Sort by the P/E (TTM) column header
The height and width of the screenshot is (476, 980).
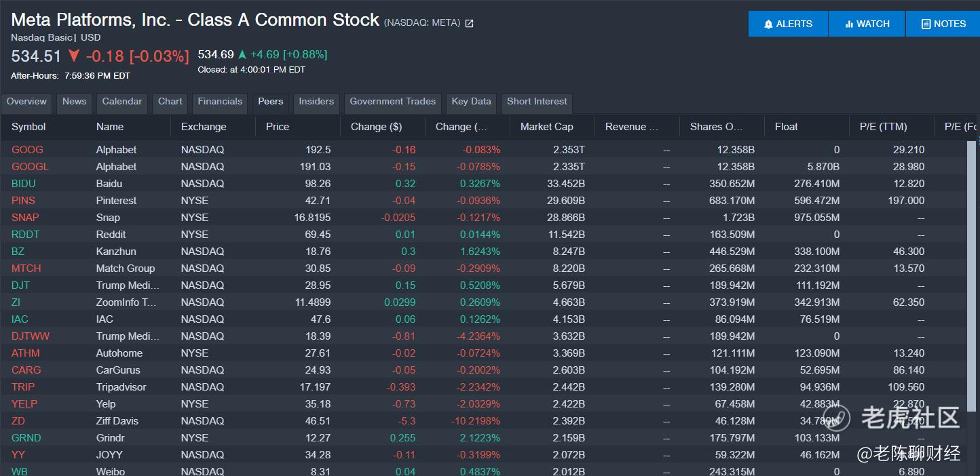(x=883, y=127)
